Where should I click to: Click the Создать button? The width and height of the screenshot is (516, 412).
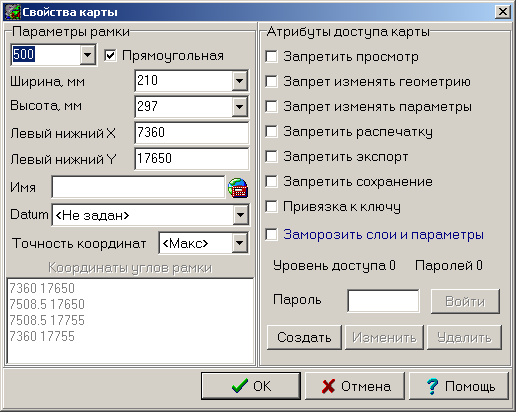pos(304,337)
